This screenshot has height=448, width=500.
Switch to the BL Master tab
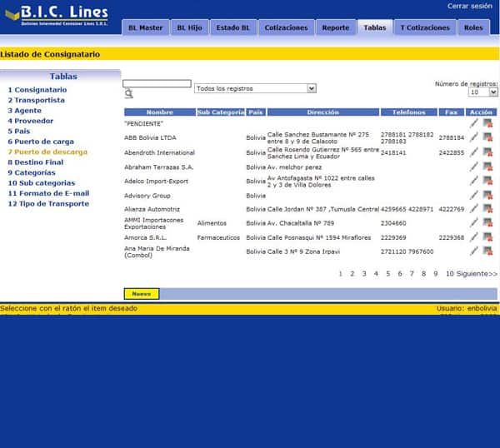pyautogui.click(x=145, y=27)
